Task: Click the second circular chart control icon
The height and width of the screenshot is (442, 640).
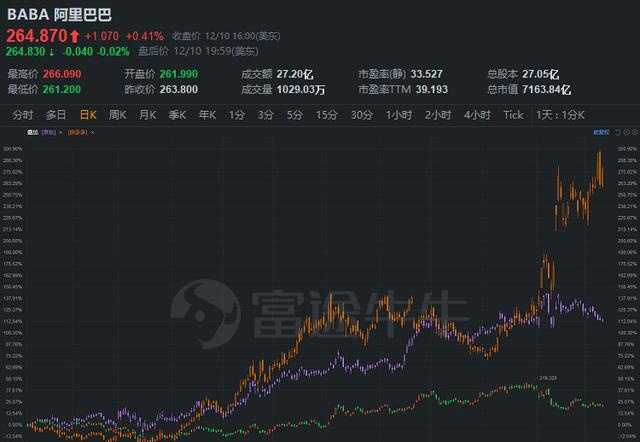Action: point(635,132)
